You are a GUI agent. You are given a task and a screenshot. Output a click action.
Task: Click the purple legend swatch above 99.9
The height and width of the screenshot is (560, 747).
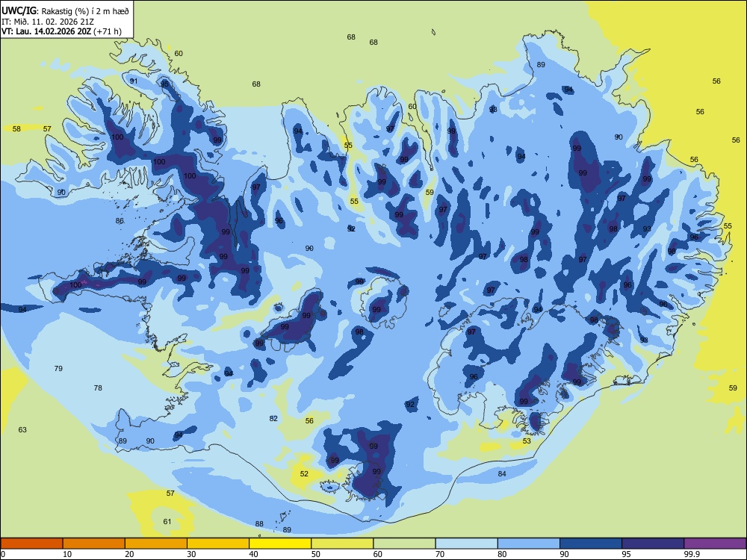(715, 544)
